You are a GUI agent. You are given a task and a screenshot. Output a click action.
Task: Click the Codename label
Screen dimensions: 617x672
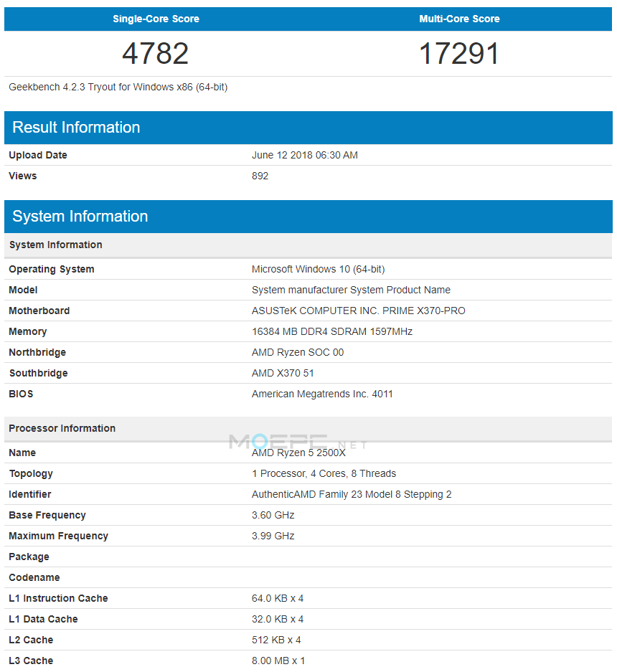point(34,578)
